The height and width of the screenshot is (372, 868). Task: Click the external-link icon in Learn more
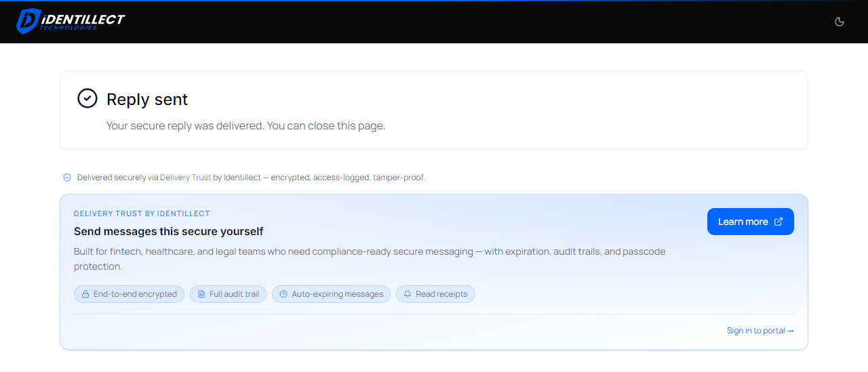click(x=778, y=222)
